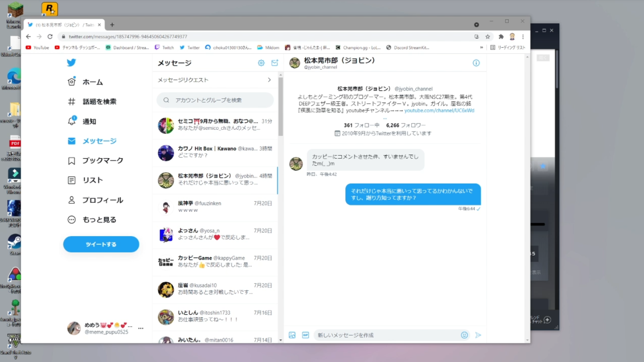
Task: Open ブックマーク bookmarks
Action: 95,160
